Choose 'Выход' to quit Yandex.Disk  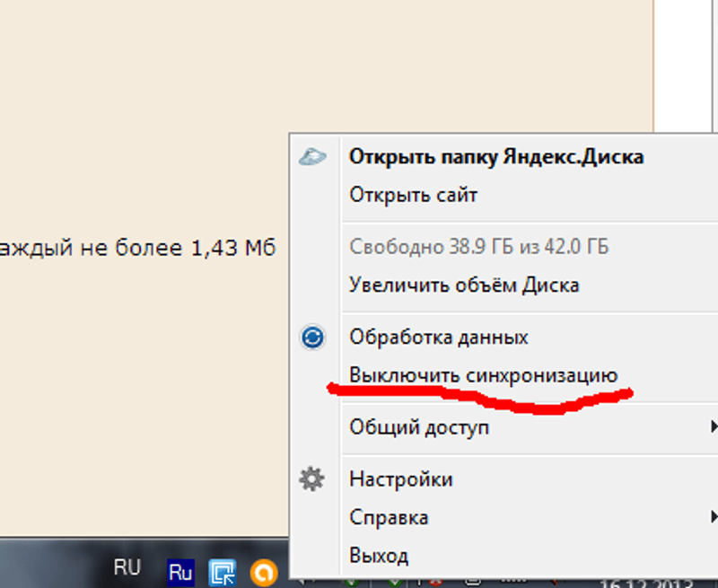point(378,556)
